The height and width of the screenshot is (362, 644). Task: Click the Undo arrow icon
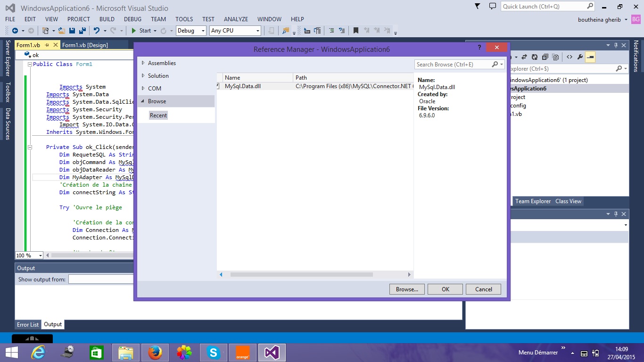97,31
